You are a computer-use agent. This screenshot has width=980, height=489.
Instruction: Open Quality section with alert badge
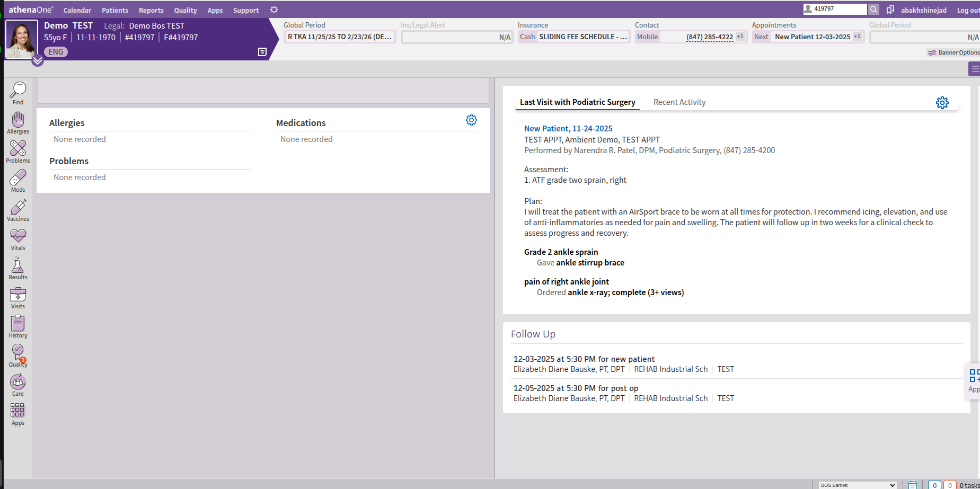click(18, 355)
